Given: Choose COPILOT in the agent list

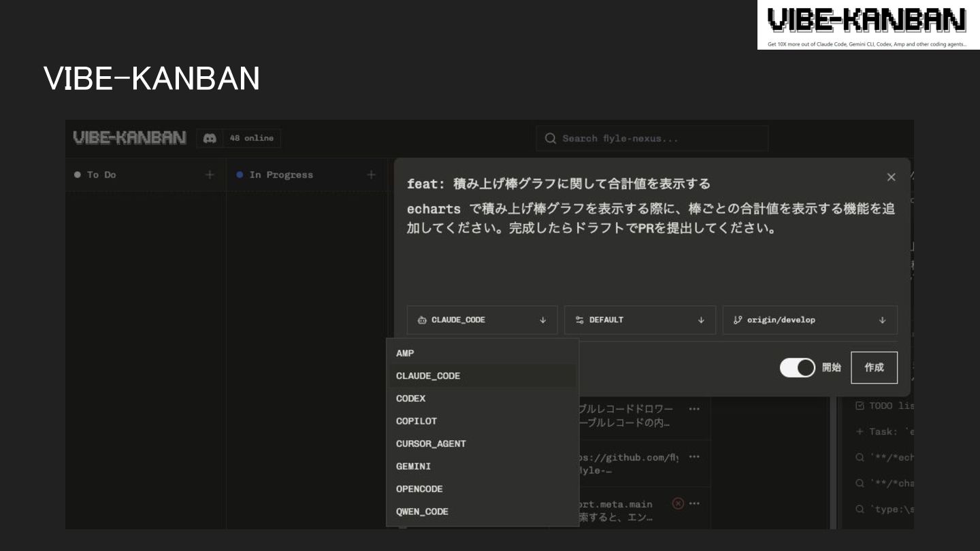Looking at the screenshot, I should pyautogui.click(x=483, y=421).
